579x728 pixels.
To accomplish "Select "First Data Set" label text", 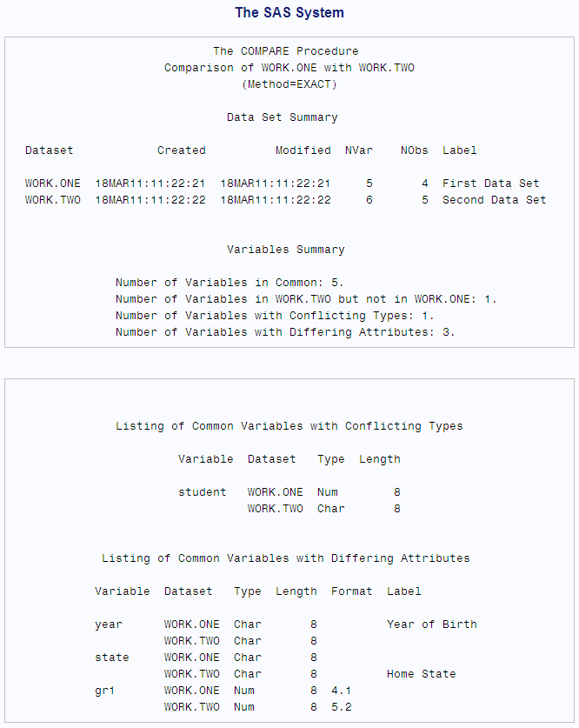I will click(x=490, y=184).
